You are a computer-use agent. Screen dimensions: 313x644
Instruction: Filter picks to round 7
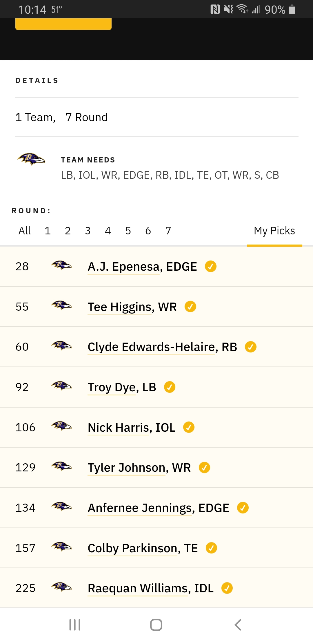click(168, 231)
